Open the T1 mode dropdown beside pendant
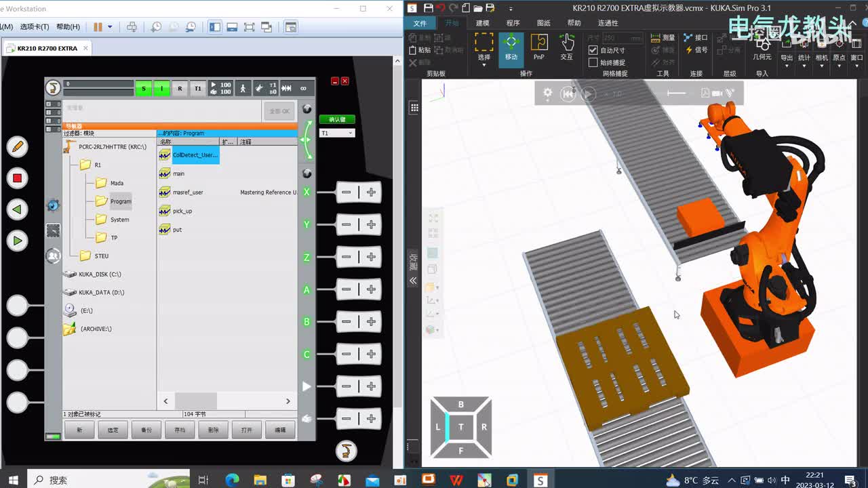 (337, 133)
